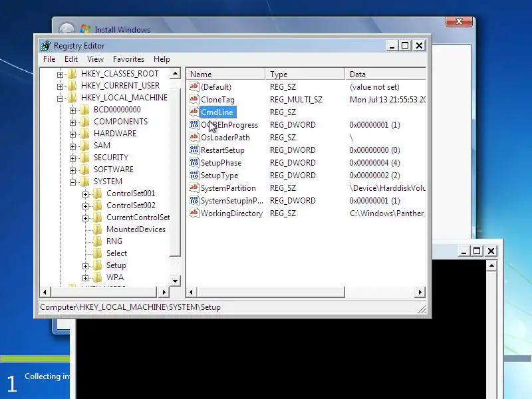Open the File menu
This screenshot has height=399, width=532.
click(x=49, y=59)
